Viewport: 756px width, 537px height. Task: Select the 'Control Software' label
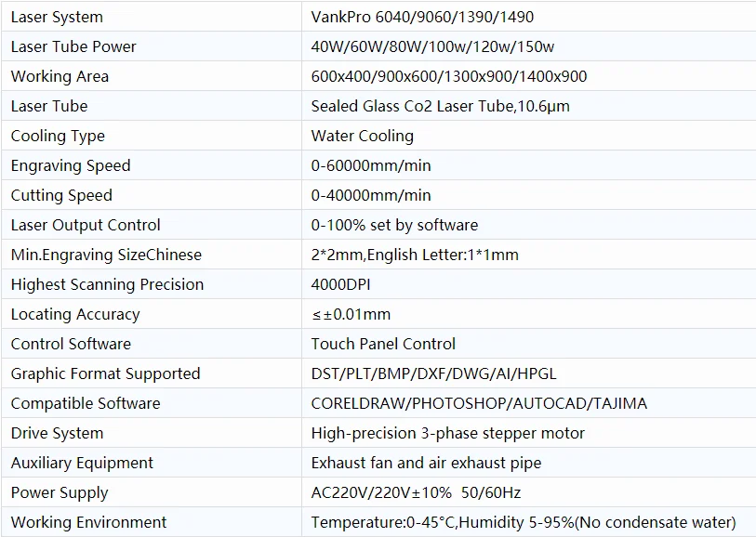71,344
